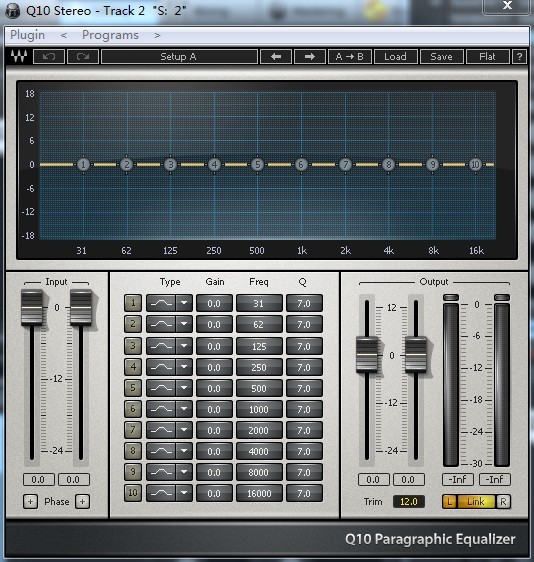Select the L channel button
The width and height of the screenshot is (534, 562).
tap(450, 502)
